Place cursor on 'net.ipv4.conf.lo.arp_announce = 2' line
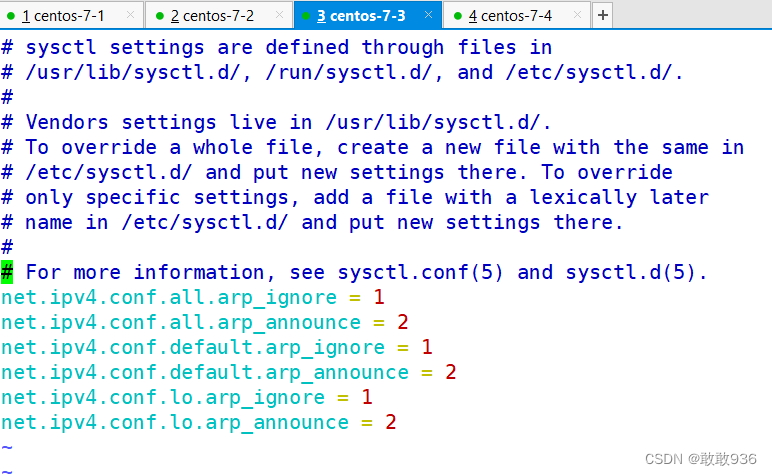 point(199,423)
